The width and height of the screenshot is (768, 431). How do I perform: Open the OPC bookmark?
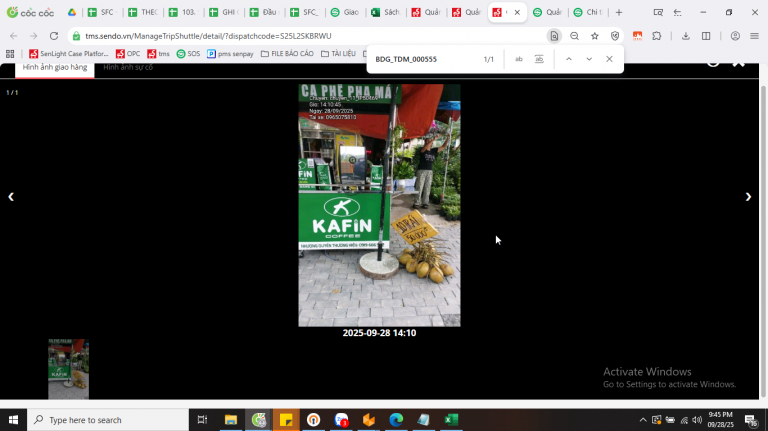coord(128,54)
